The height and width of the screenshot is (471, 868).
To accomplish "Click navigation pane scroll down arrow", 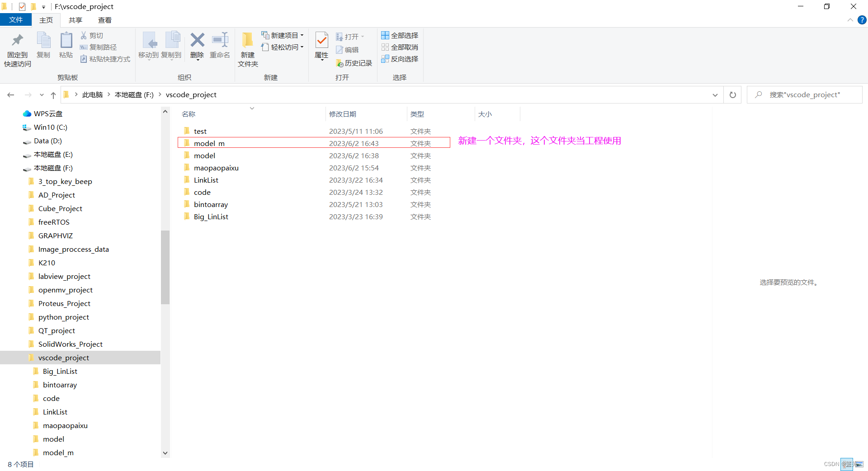I will point(165,453).
